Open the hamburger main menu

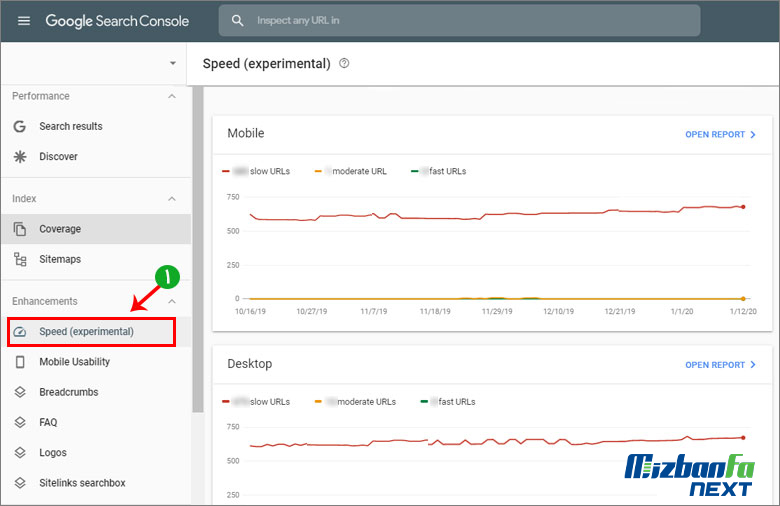24,20
